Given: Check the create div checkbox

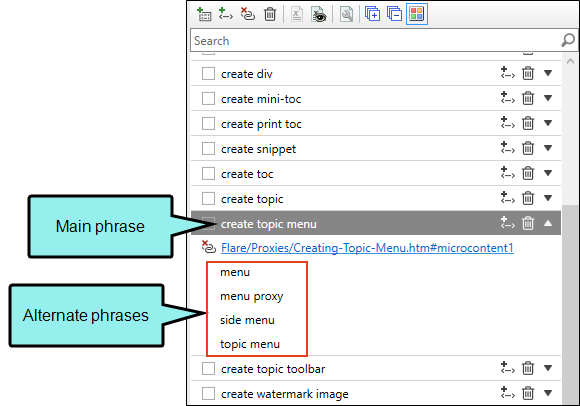Looking at the screenshot, I should click(x=208, y=74).
